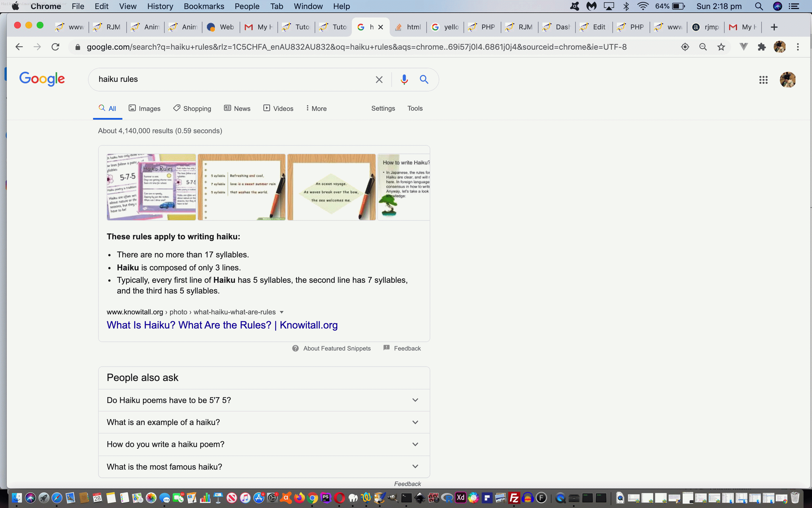Screen dimensions: 812x508
Task: Open the 'Refreshing and cool' haiku thumbnail
Action: click(x=242, y=187)
